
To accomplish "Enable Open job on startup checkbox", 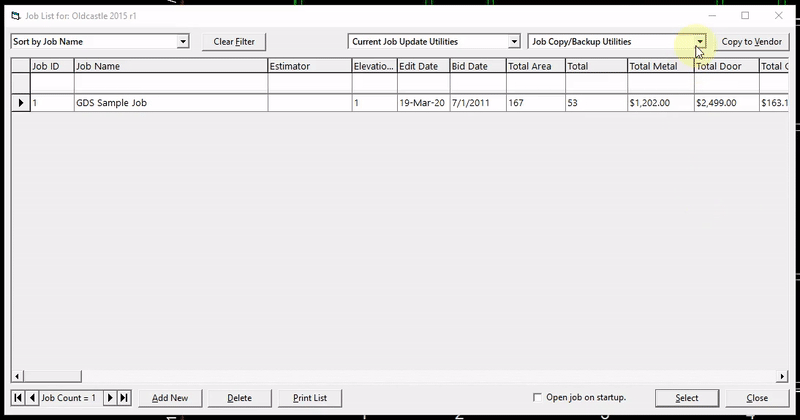I will click(537, 397).
